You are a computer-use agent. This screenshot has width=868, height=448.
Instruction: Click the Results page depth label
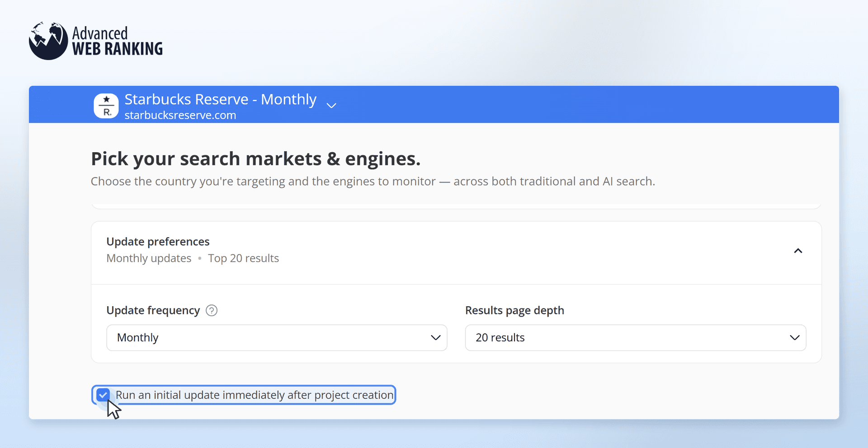515,310
